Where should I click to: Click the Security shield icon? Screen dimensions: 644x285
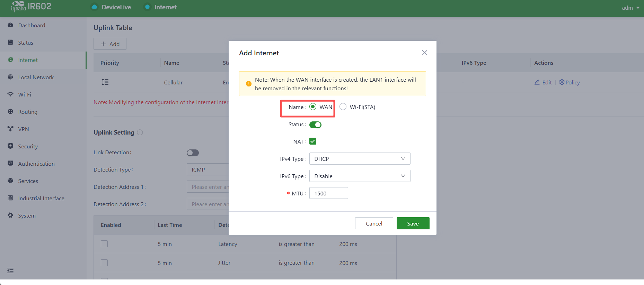coord(10,146)
